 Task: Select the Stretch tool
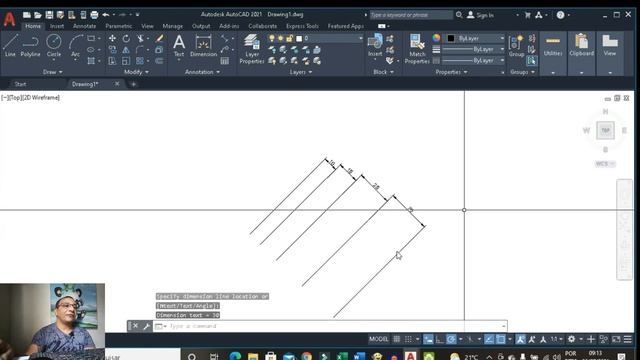112,61
